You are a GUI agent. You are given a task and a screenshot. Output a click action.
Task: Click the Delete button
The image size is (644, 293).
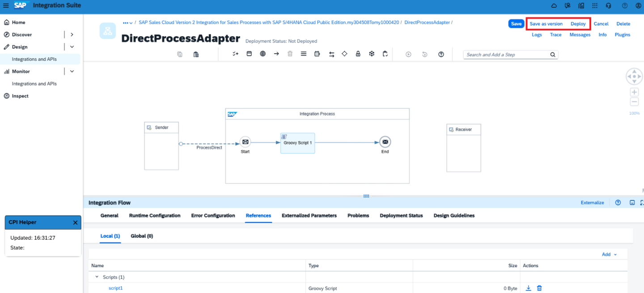(x=623, y=24)
